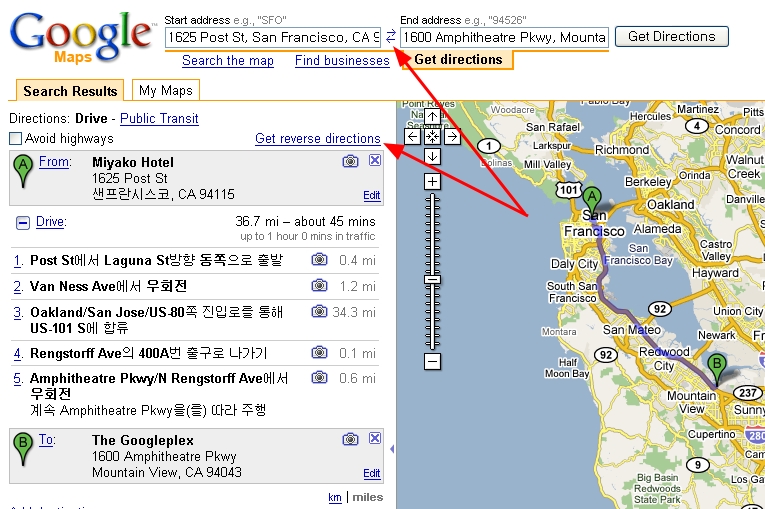
Task: Open camera icon for Rengstorff Ave exit step
Action: pyautogui.click(x=320, y=352)
